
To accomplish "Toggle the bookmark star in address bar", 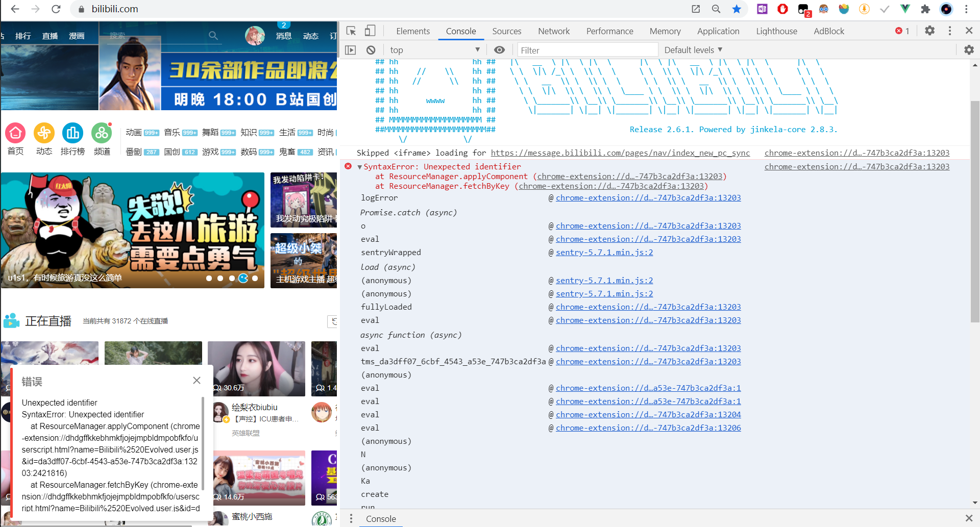I will click(x=737, y=9).
